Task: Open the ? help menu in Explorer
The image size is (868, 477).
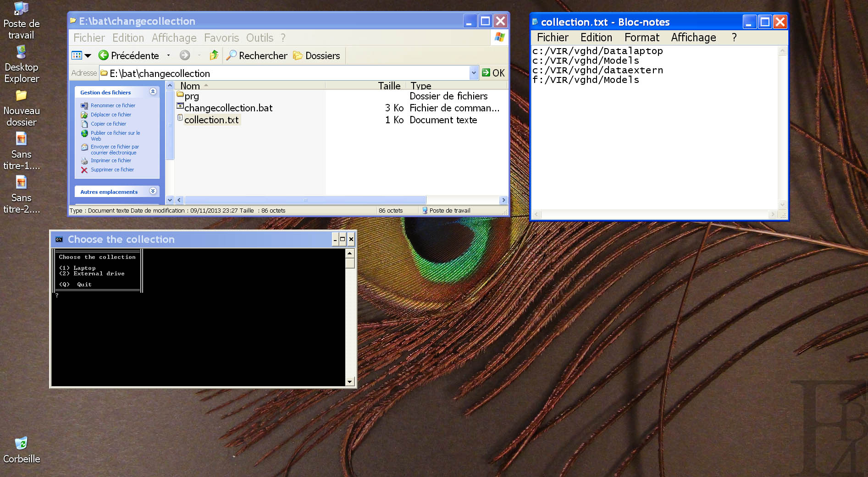Action: [x=283, y=38]
